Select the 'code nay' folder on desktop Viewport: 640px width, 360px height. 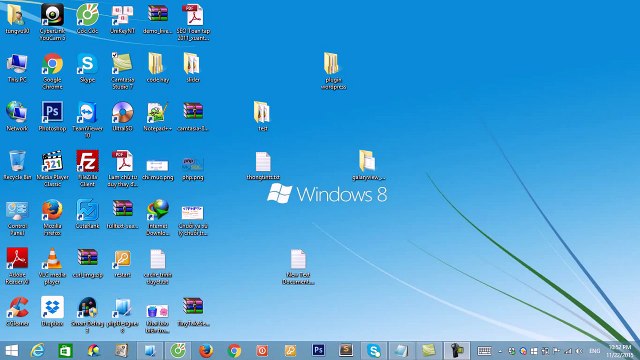[x=158, y=68]
